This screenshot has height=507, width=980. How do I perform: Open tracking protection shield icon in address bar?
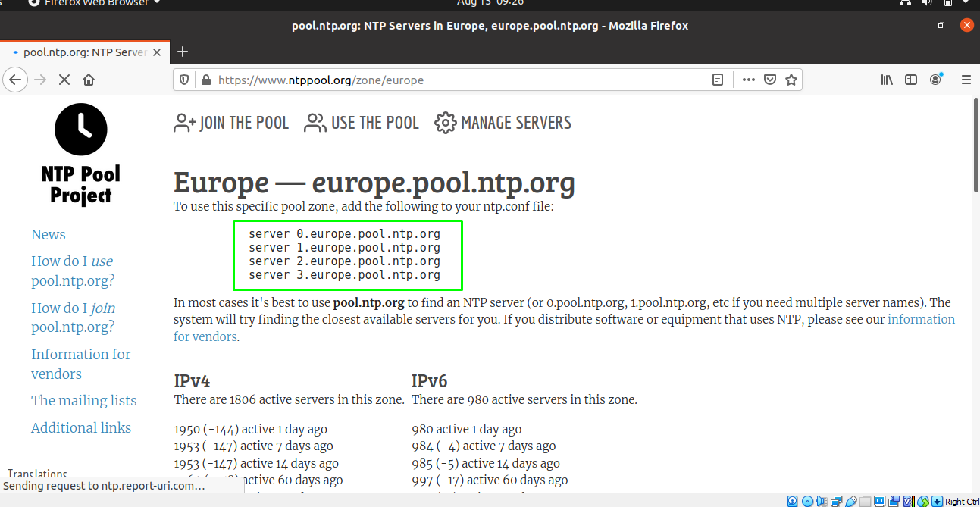184,80
